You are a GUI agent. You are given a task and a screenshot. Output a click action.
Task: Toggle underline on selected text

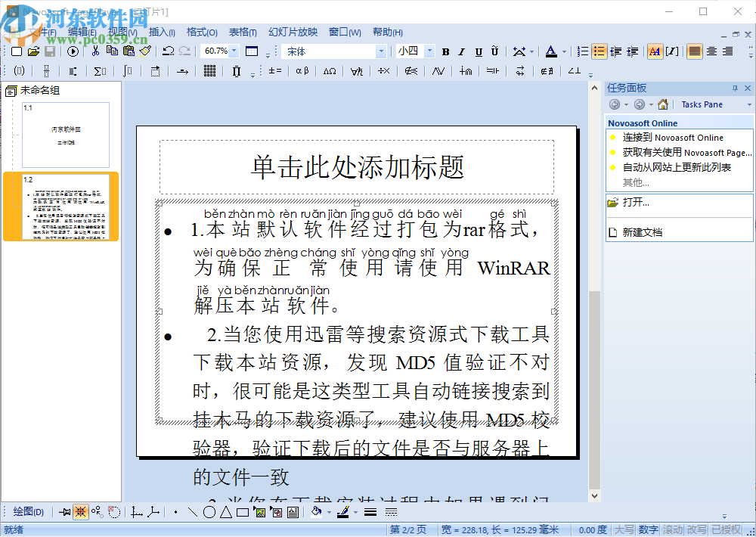pos(479,51)
